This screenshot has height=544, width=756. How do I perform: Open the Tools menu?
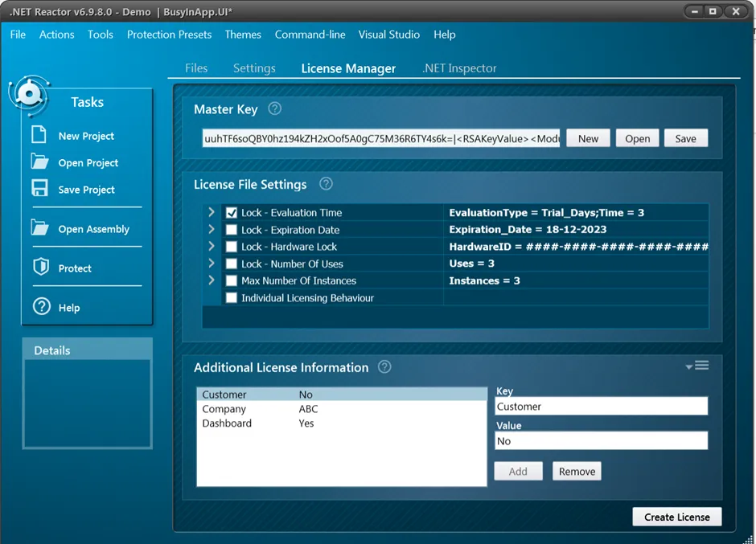pyautogui.click(x=101, y=35)
